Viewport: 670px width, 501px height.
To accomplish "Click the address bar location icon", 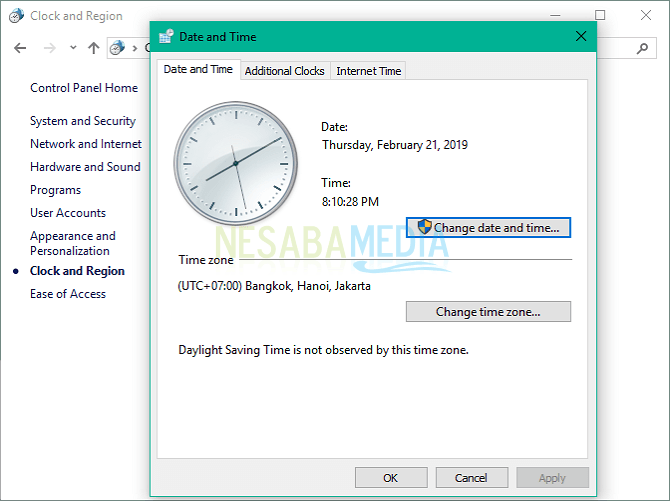I will click(x=119, y=48).
